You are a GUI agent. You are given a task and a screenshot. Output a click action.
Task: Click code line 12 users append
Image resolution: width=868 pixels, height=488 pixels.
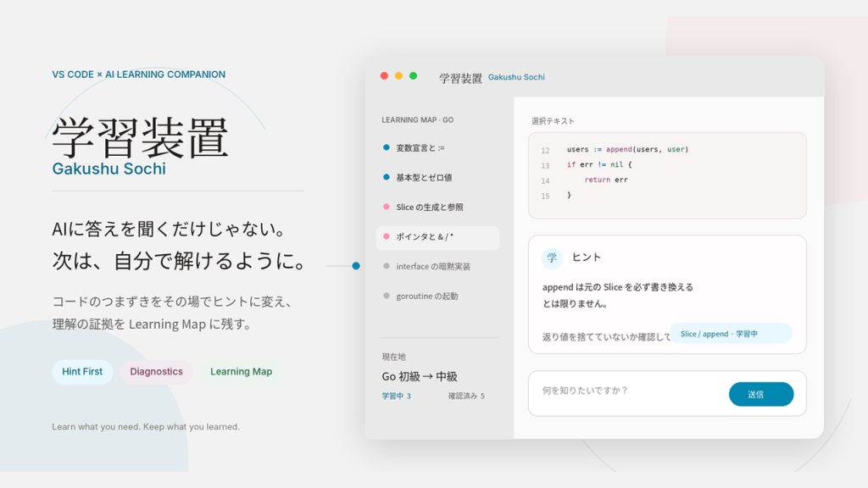click(x=627, y=149)
